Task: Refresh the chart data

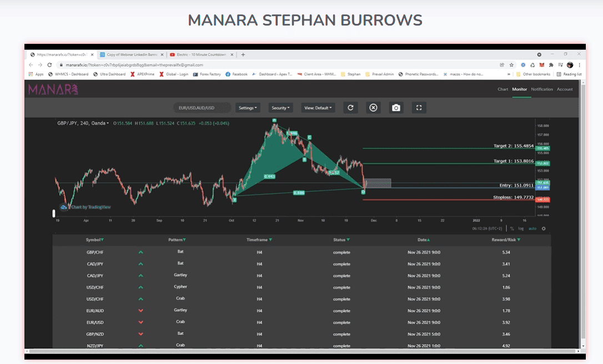Action: pos(350,108)
